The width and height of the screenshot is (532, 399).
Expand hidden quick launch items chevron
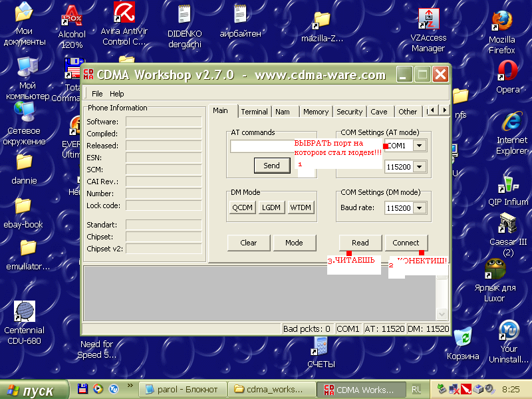point(130,386)
